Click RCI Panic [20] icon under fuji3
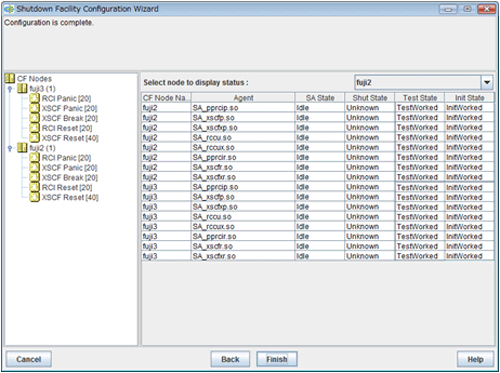 click(x=34, y=98)
